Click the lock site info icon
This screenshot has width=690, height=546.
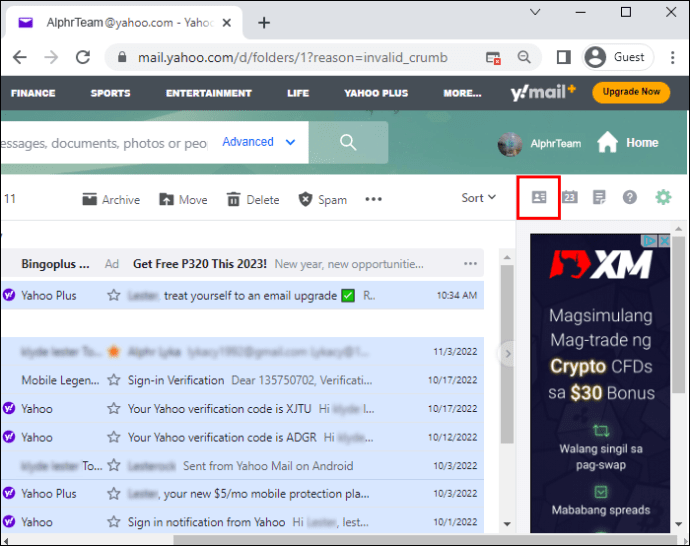click(122, 57)
